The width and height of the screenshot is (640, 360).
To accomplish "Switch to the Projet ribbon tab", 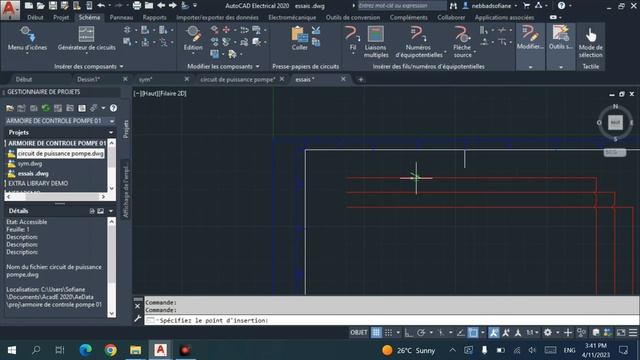I will pos(61,18).
